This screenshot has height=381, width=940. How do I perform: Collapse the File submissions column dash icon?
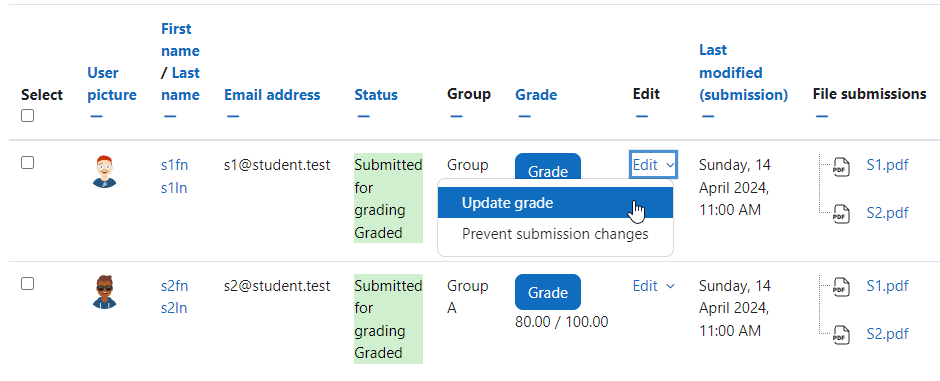pos(822,116)
